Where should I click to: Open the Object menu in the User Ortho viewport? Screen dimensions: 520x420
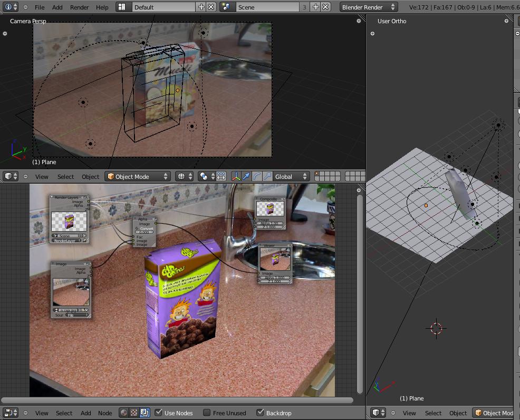pos(458,413)
